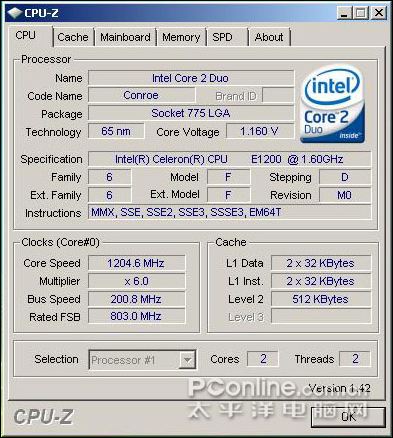Open the About tab
The image size is (393, 438).
tap(269, 37)
